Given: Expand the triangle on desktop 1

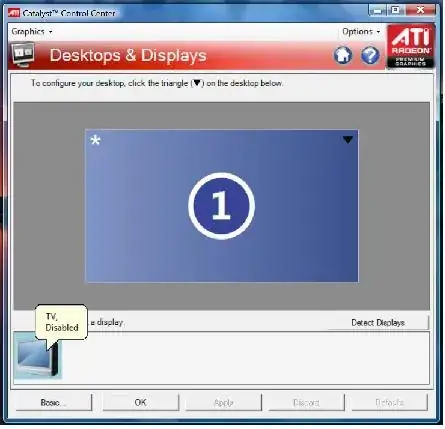Looking at the screenshot, I should pos(348,140).
